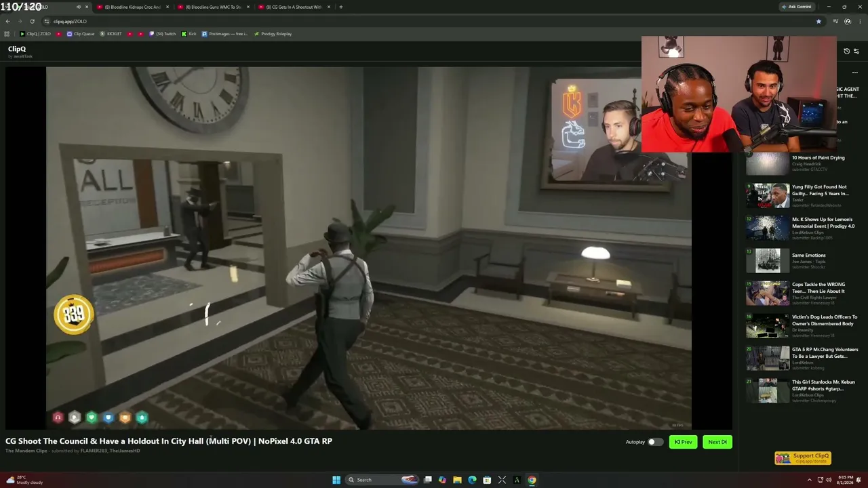This screenshot has width=868, height=488.
Task: Bookmark this page with the star icon
Action: pos(818,21)
